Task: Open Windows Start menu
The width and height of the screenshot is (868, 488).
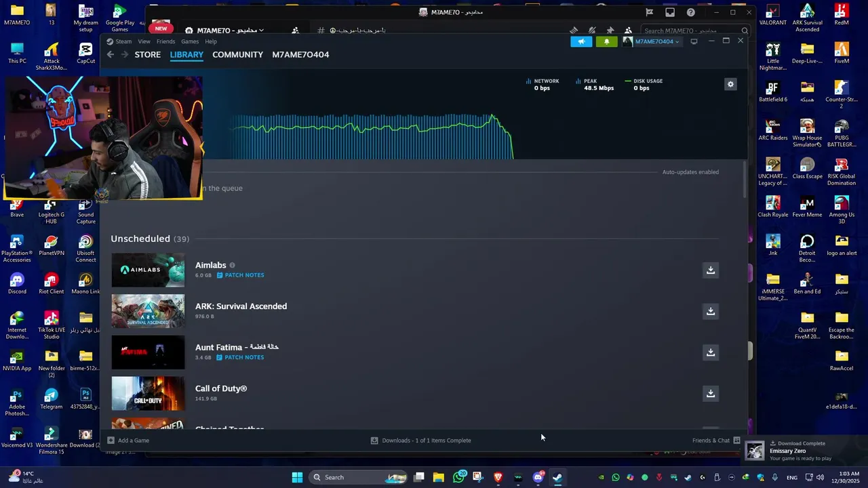Action: tap(297, 477)
